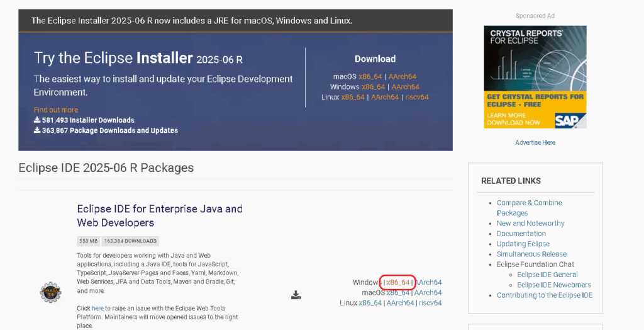Click the Sponsored Ad label

535,16
